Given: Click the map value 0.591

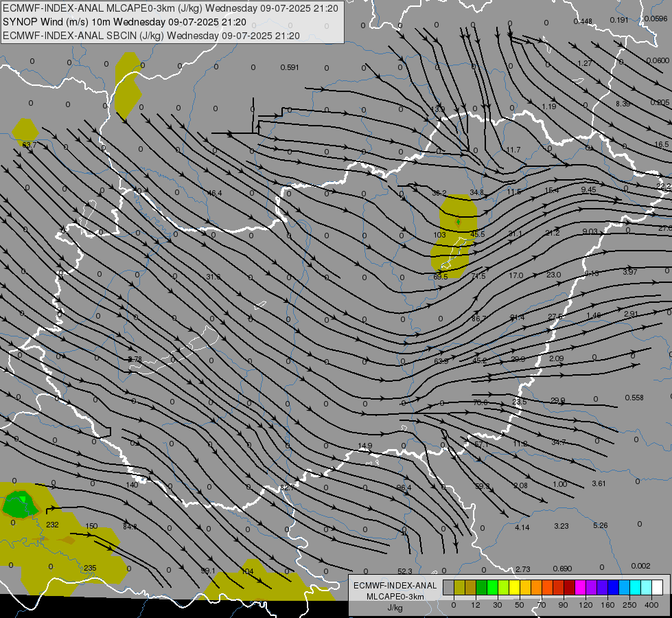Looking at the screenshot, I should point(290,67).
